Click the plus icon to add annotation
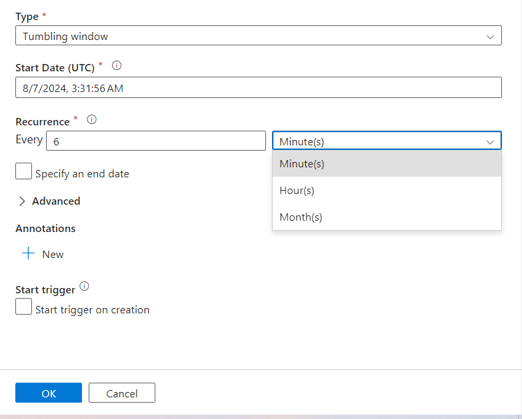The width and height of the screenshot is (522, 419). 28,253
